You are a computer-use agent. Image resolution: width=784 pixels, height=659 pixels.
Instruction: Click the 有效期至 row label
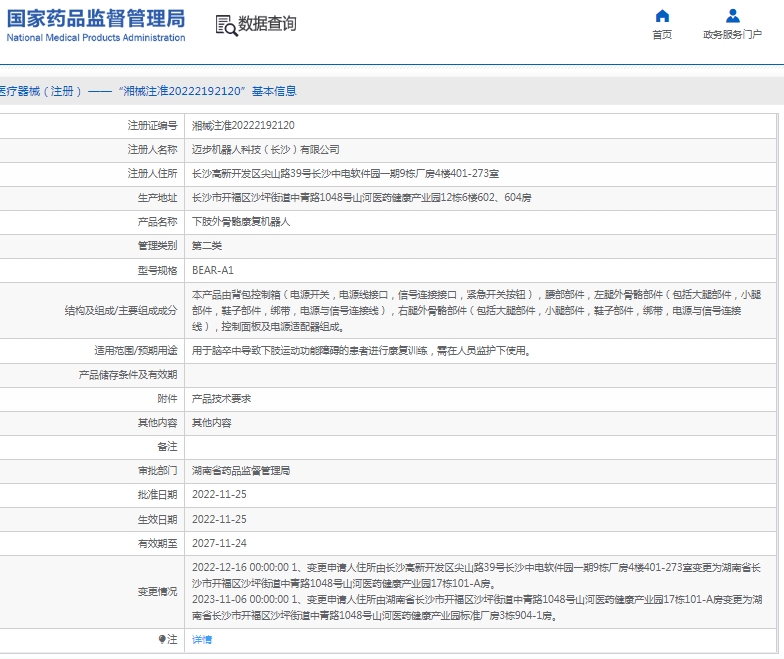point(158,543)
